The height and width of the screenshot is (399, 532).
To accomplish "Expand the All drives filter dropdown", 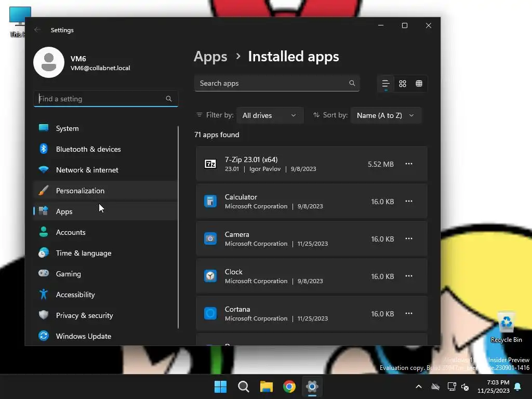I will (270, 115).
